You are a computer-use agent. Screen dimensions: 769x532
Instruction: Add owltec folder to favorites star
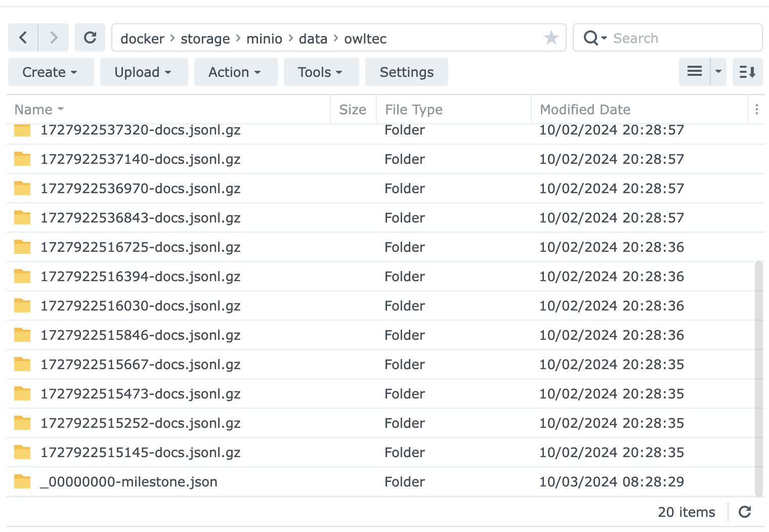point(551,37)
